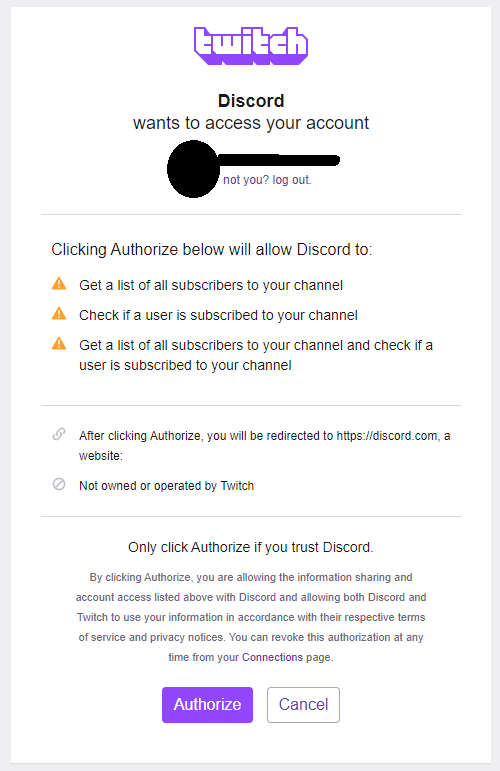This screenshot has width=500, height=771.
Task: Click 'Get a list of all subscribers to your channel' text
Action: point(211,285)
